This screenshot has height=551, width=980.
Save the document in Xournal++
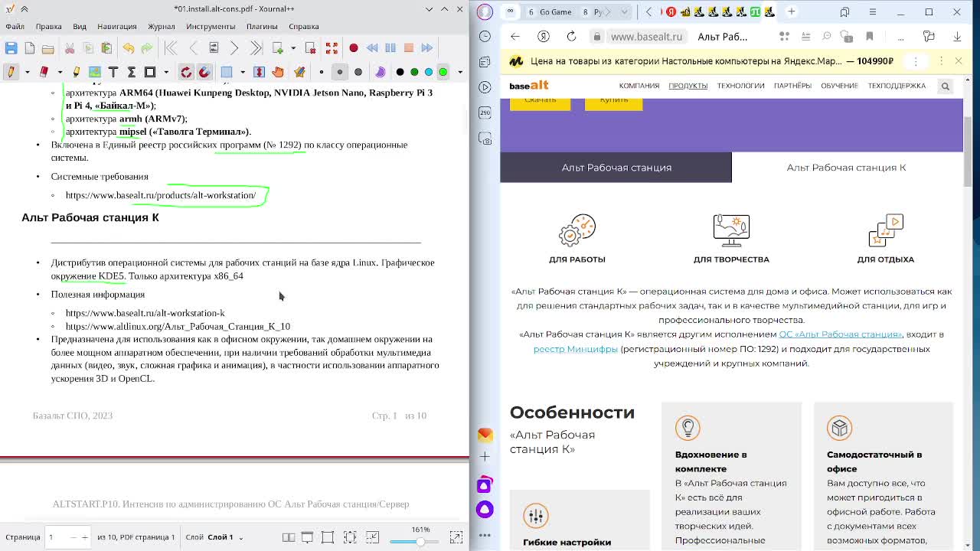coord(11,48)
